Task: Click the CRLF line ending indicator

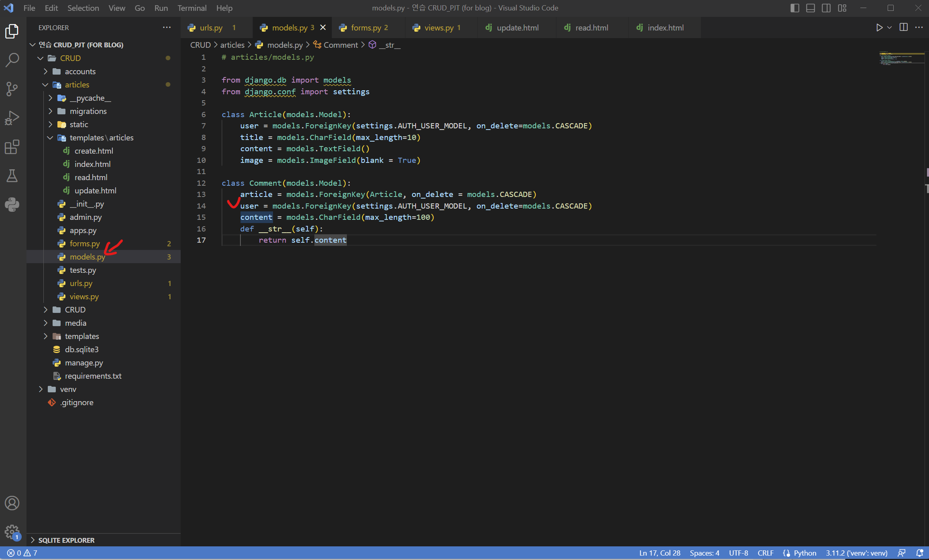Action: coord(765,553)
